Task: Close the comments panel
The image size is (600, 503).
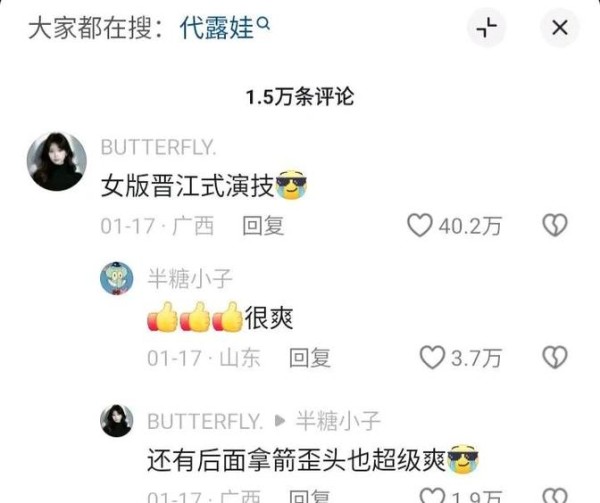Action: 560,28
